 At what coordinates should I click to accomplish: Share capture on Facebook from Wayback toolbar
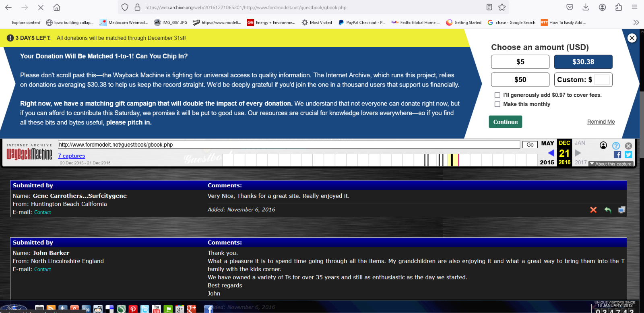click(617, 155)
